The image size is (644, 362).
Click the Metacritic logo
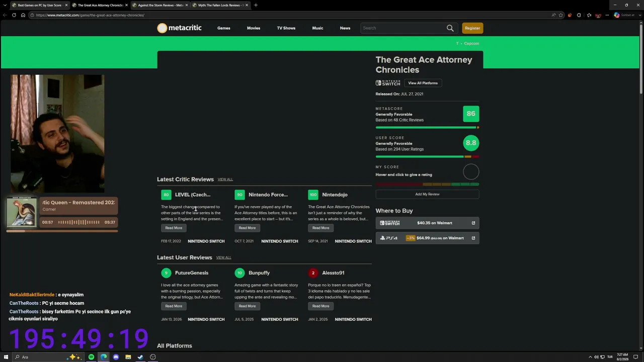pyautogui.click(x=179, y=28)
